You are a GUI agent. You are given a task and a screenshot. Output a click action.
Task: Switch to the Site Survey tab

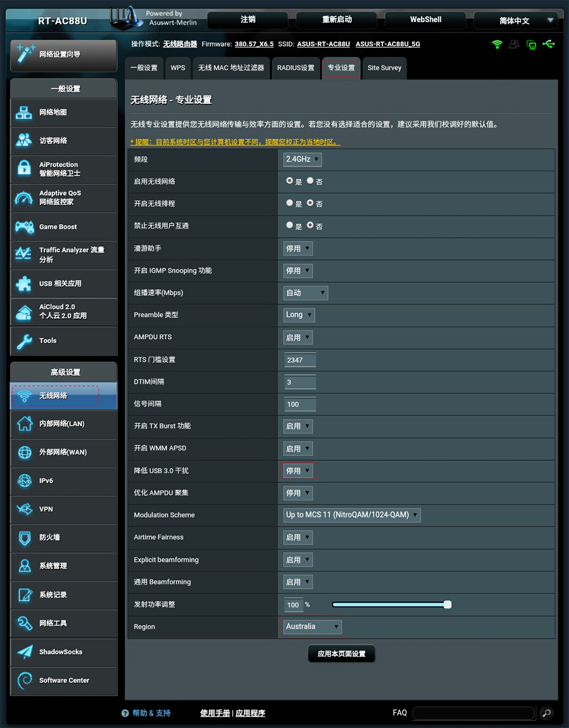(x=384, y=68)
